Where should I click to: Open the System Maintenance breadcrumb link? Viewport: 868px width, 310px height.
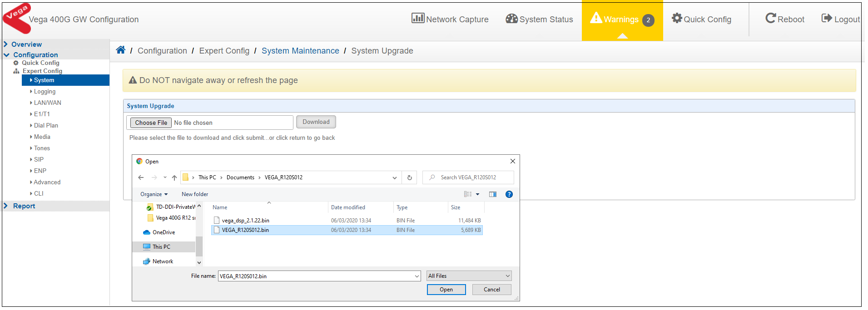coord(300,51)
